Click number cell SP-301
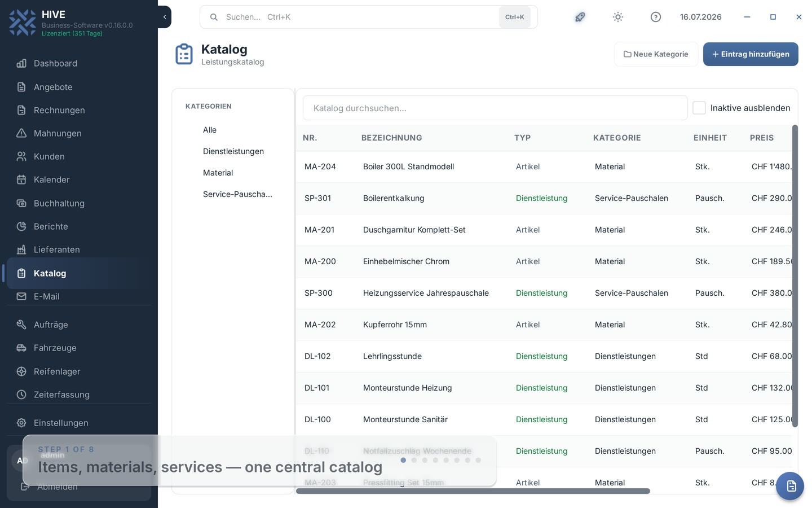812x508 pixels. (318, 198)
